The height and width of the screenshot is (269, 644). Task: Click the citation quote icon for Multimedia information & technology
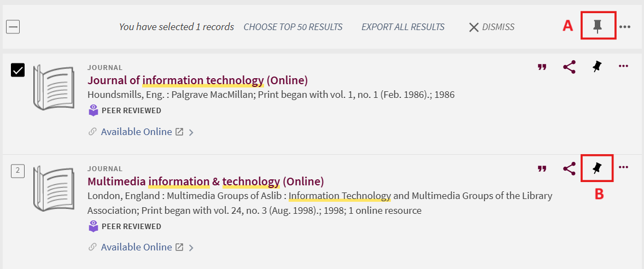pos(542,168)
